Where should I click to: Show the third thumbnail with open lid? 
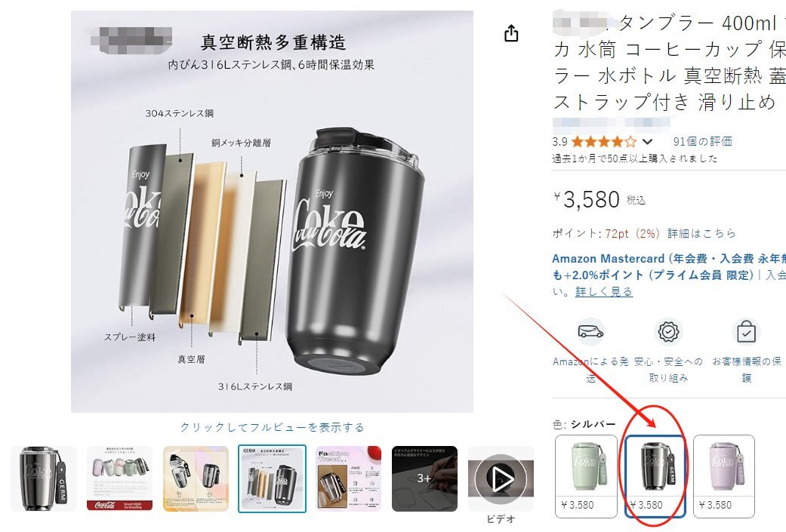(x=196, y=479)
